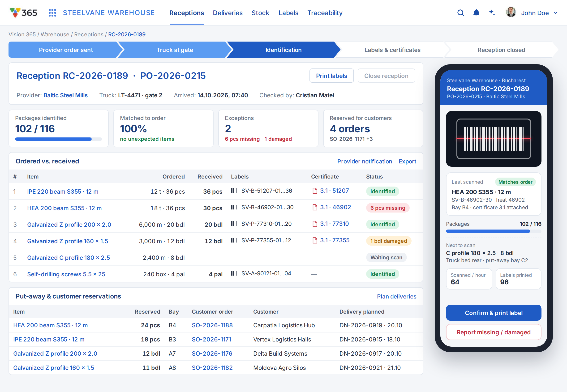Open the Traceability tab
567x392 pixels.
[325, 13]
